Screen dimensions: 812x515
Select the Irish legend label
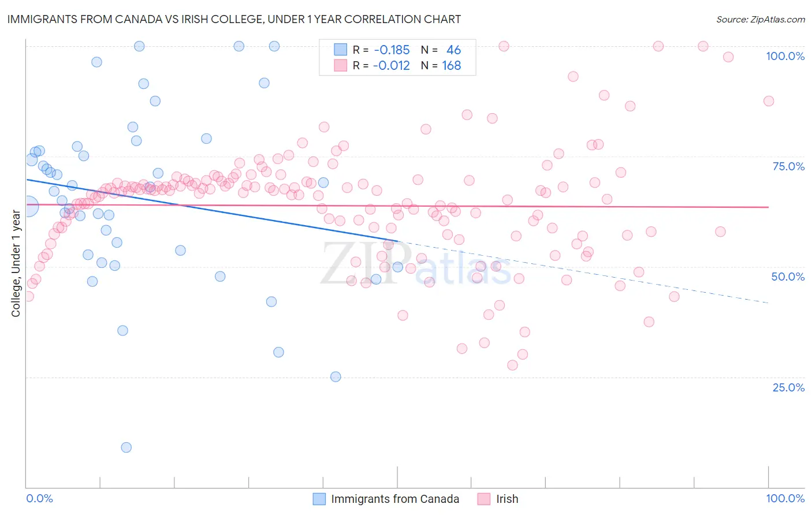(507, 499)
